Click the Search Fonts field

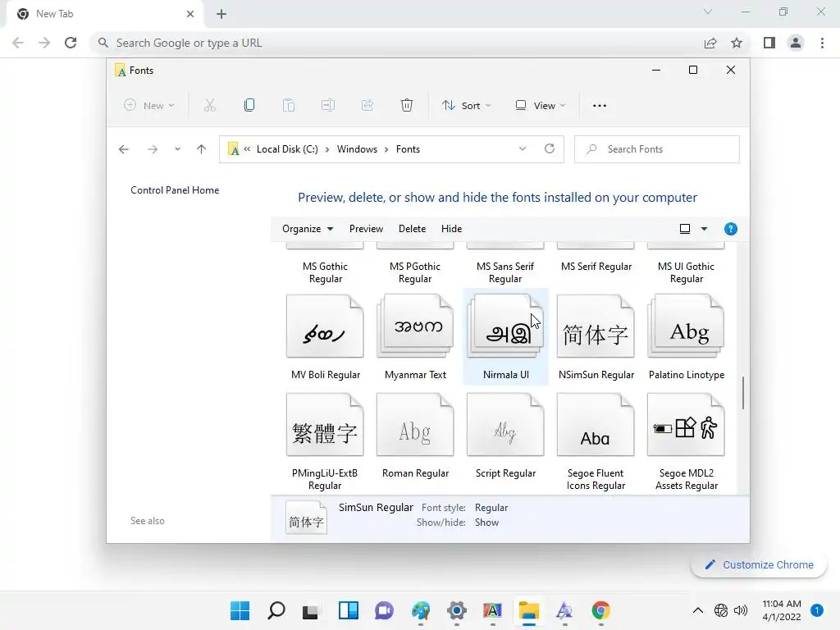(x=657, y=149)
